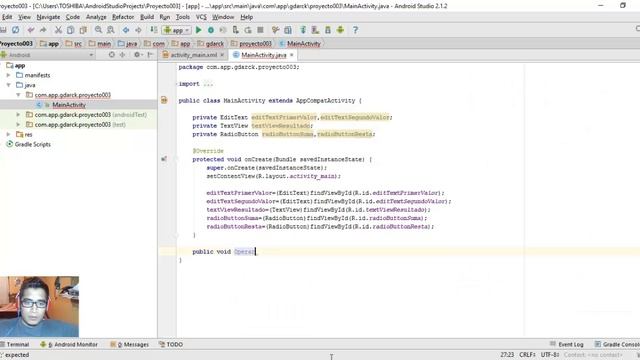
Task: Click the Redo arrow icon
Action: pos(43,30)
